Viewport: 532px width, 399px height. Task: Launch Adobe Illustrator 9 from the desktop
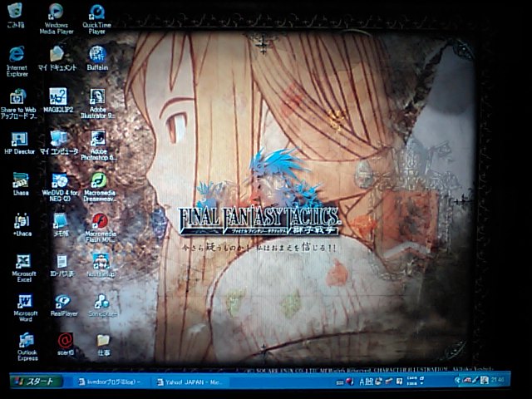[98, 103]
